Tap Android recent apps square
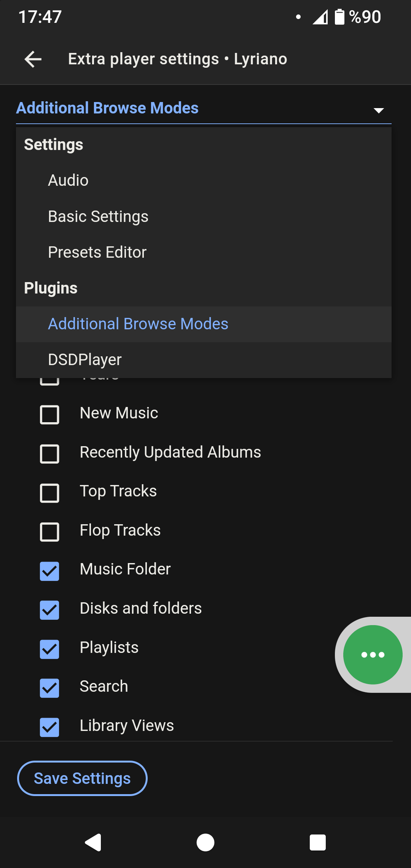The height and width of the screenshot is (868, 411). click(318, 842)
